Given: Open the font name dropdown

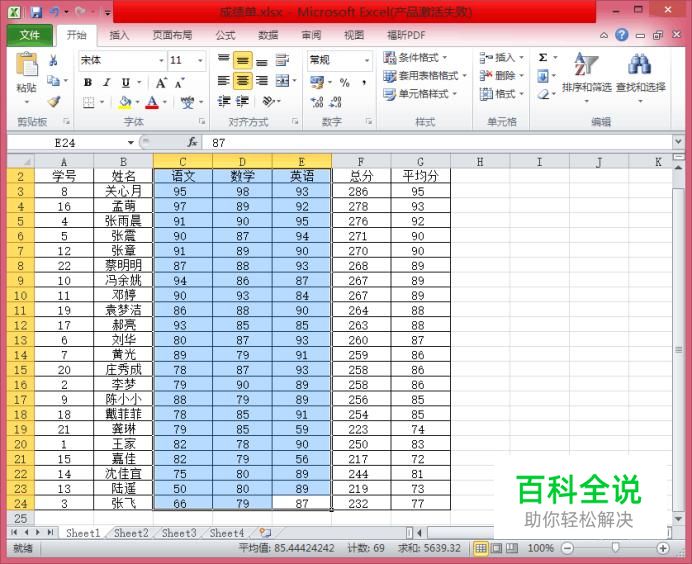Looking at the screenshot, I should click(x=162, y=60).
